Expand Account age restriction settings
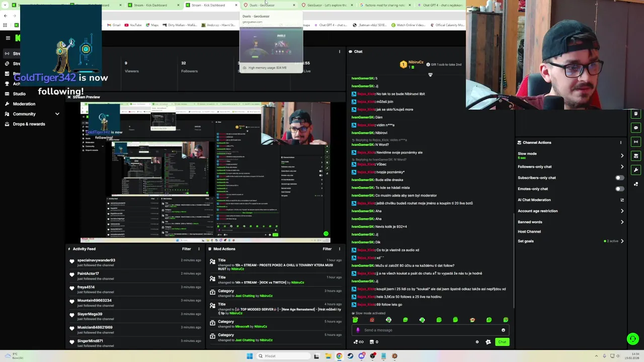644x362 pixels. [622, 211]
